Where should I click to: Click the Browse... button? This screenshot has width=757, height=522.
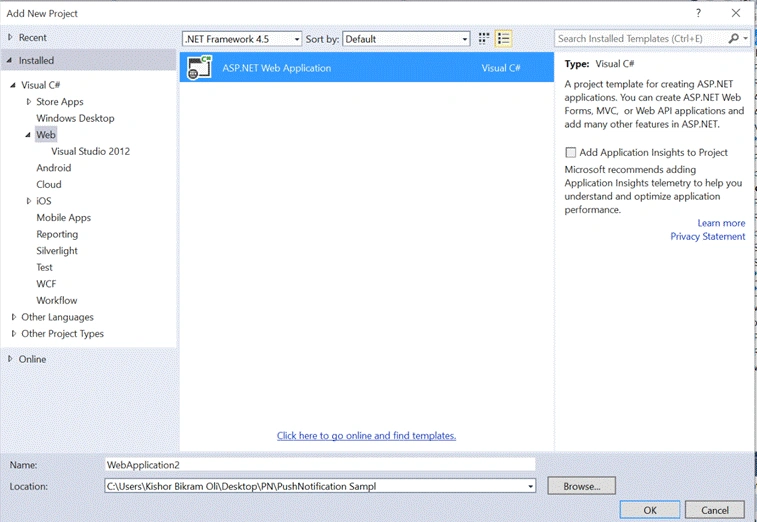point(581,486)
